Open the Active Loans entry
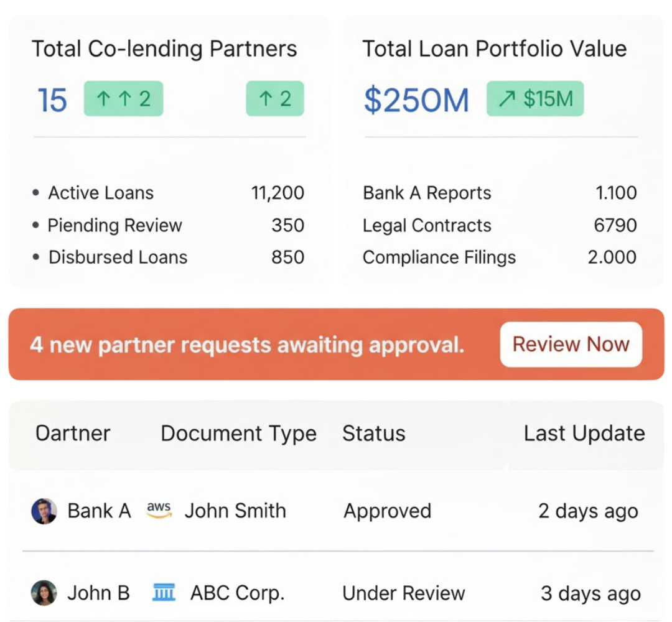 101,193
